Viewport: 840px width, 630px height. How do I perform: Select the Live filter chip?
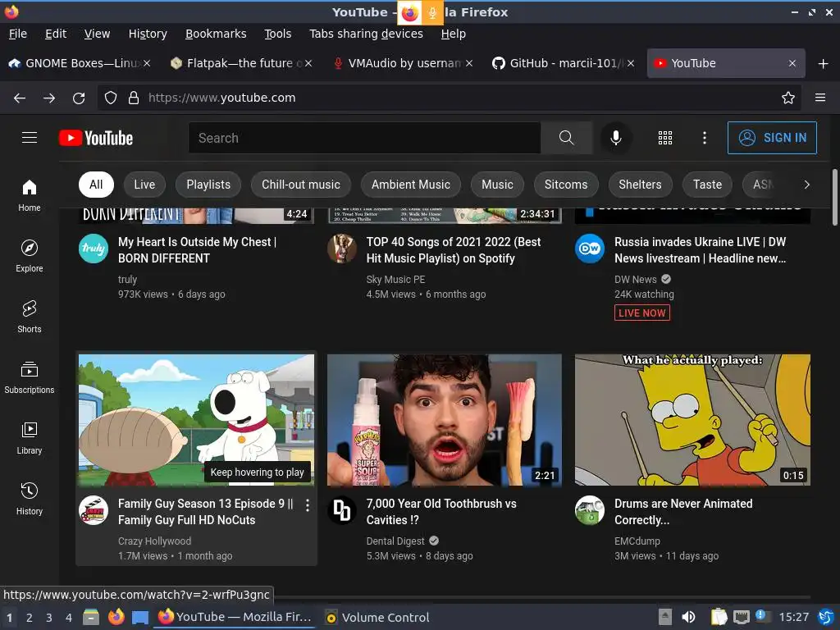click(144, 185)
